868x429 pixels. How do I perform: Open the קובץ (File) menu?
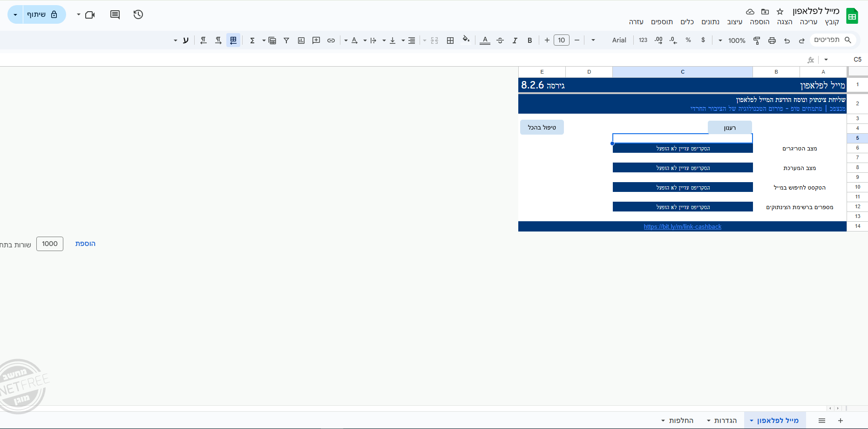tap(832, 22)
